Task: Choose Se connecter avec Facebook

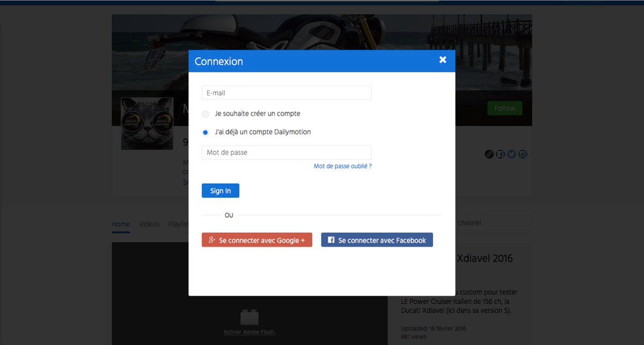Action: (377, 240)
